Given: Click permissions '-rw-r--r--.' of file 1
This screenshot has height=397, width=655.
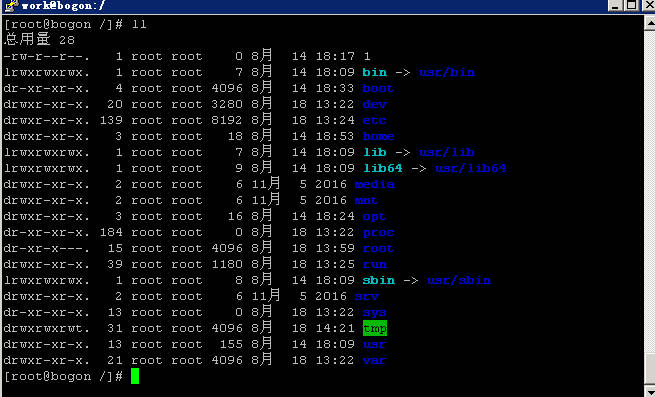Looking at the screenshot, I should pyautogui.click(x=46, y=56).
